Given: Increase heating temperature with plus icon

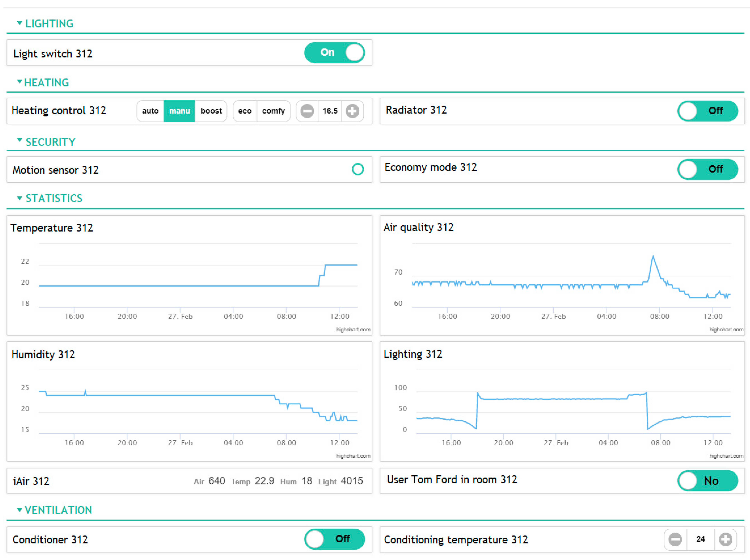Looking at the screenshot, I should [x=352, y=111].
